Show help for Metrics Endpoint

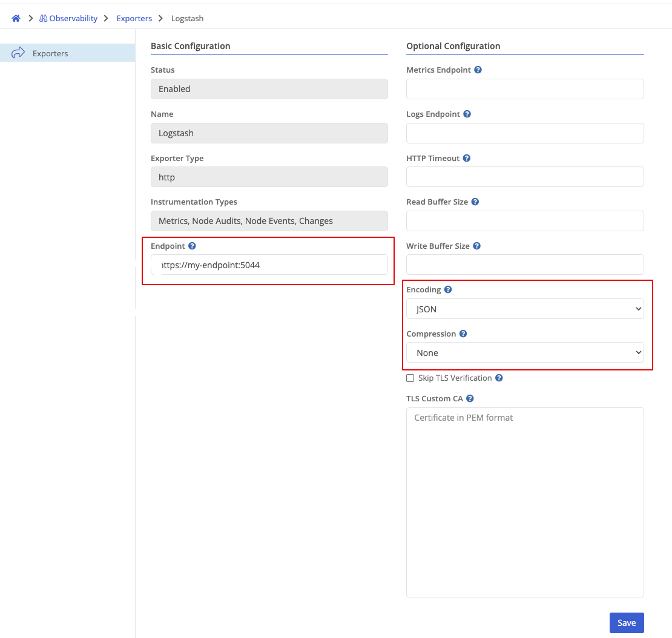(x=478, y=70)
